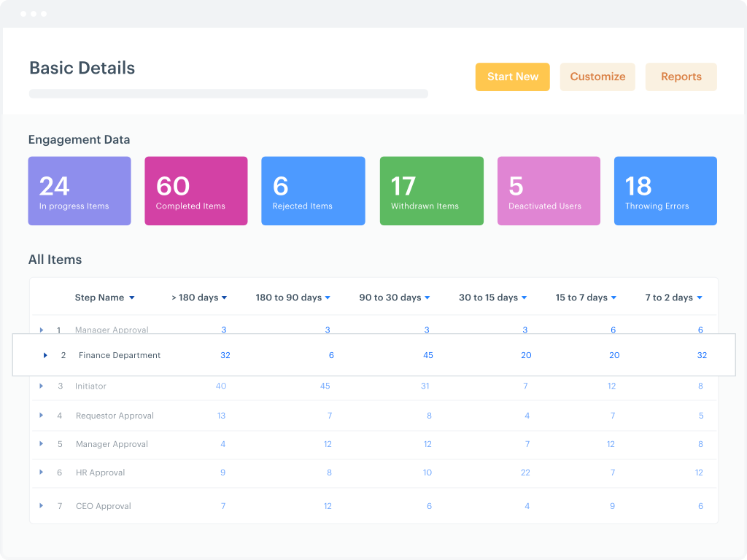The height and width of the screenshot is (560, 747).
Task: Open the Customize panel
Action: pos(597,77)
